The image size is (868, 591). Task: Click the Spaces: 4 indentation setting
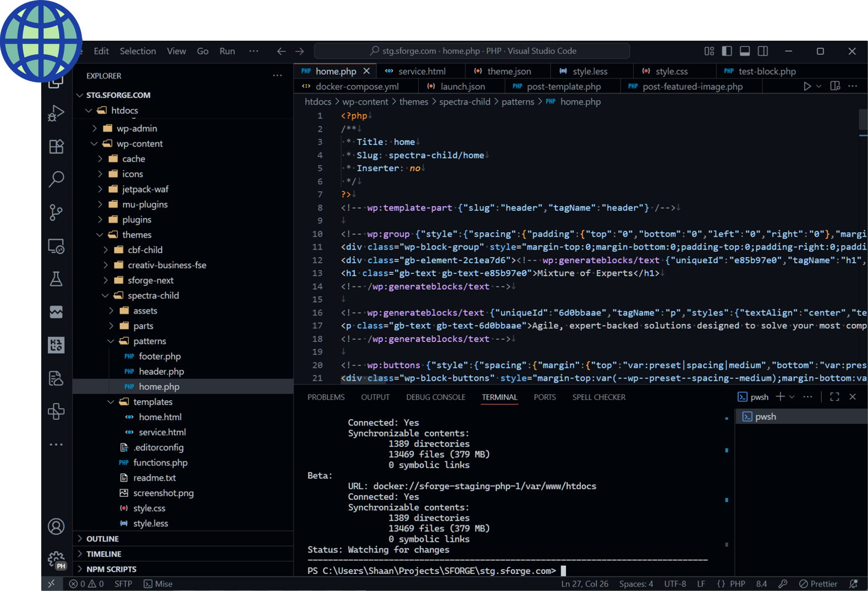636,584
